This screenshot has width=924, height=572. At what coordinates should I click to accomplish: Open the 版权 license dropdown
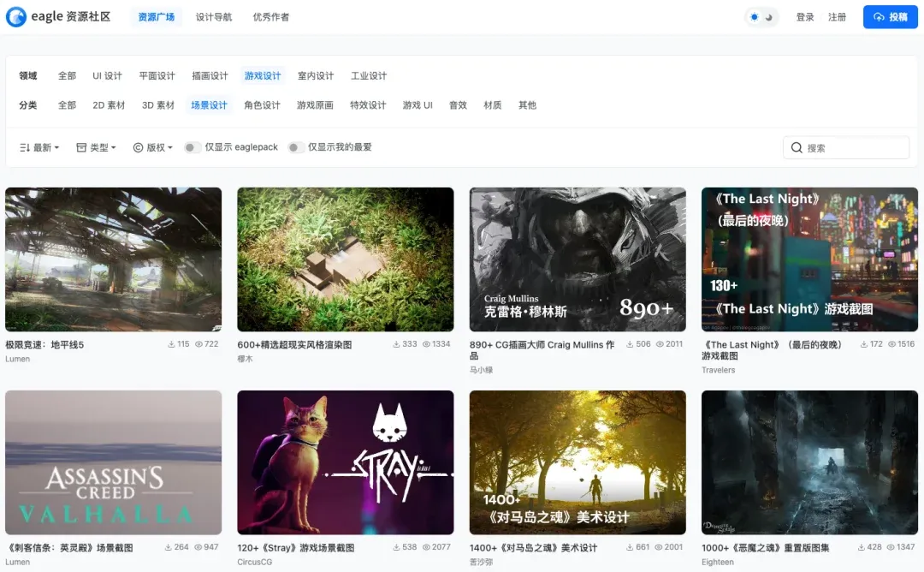point(152,147)
